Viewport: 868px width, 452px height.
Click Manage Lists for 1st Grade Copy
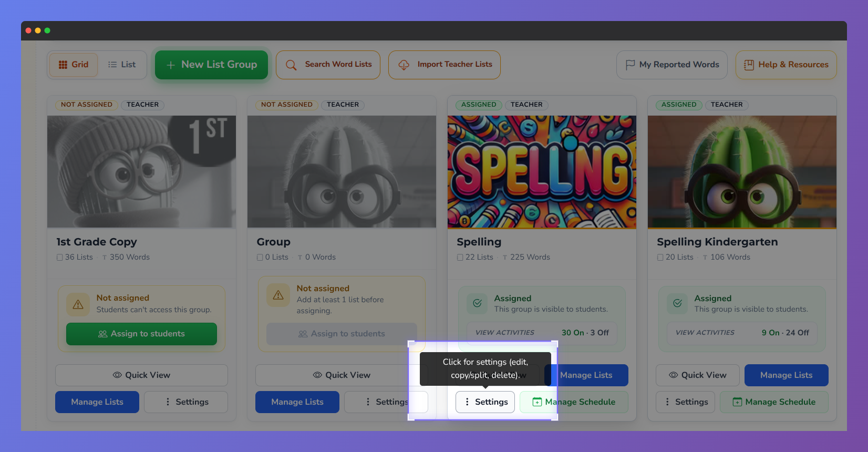click(x=97, y=402)
